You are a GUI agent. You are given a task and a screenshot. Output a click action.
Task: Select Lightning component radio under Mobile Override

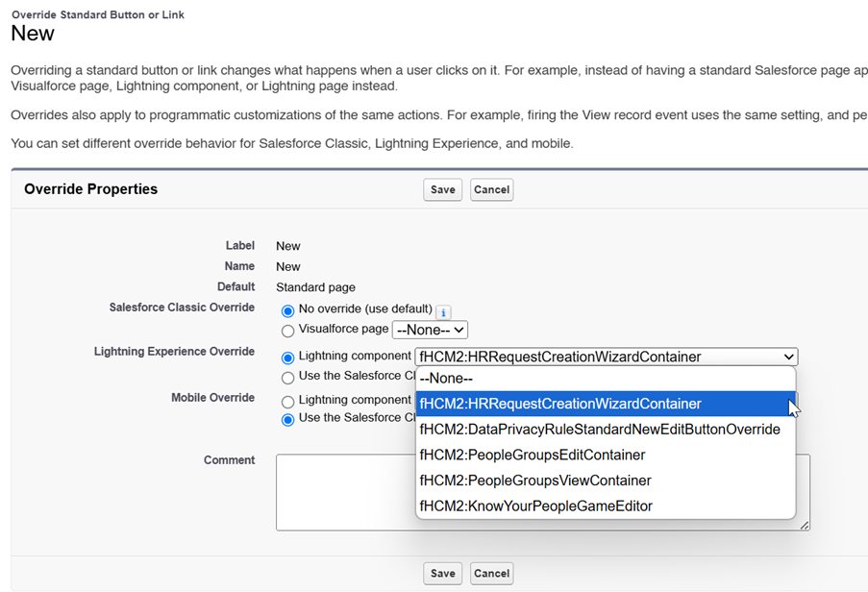pos(287,401)
